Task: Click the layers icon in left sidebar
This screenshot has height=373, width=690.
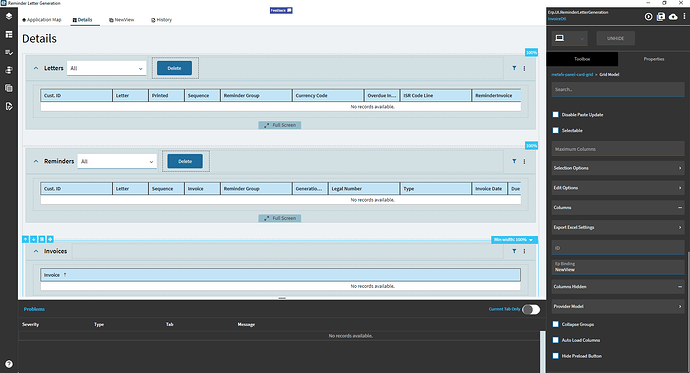Action: click(9, 16)
